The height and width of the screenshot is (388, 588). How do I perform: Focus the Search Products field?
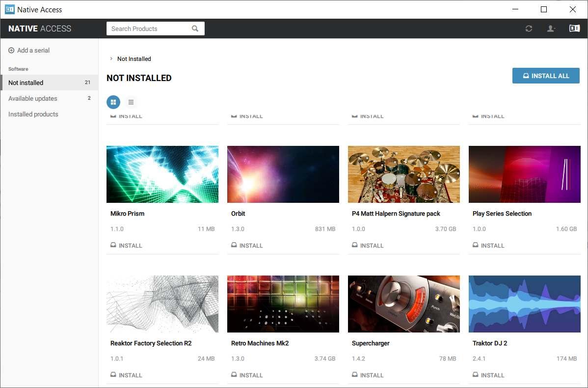pyautogui.click(x=155, y=28)
